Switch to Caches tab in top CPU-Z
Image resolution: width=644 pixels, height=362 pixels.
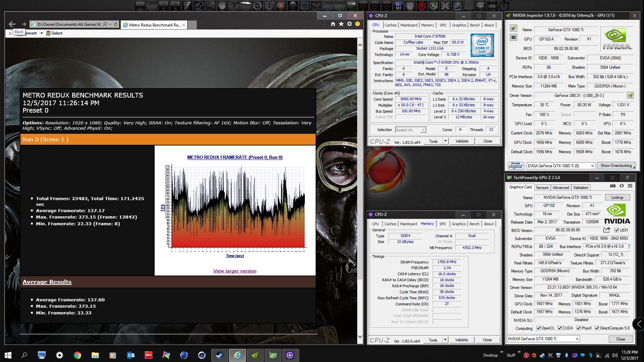coord(390,25)
